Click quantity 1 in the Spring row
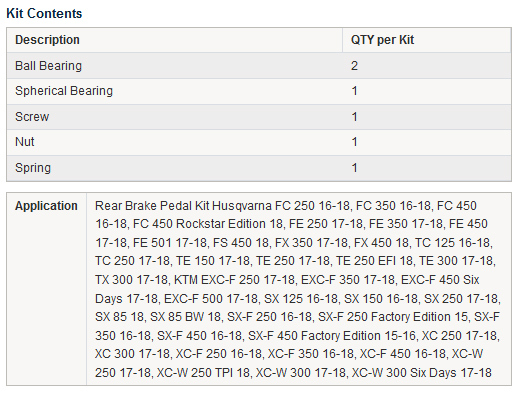 coord(354,168)
